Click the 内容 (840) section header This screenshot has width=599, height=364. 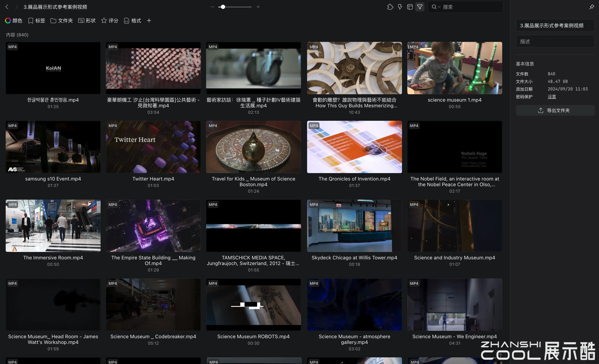17,35
